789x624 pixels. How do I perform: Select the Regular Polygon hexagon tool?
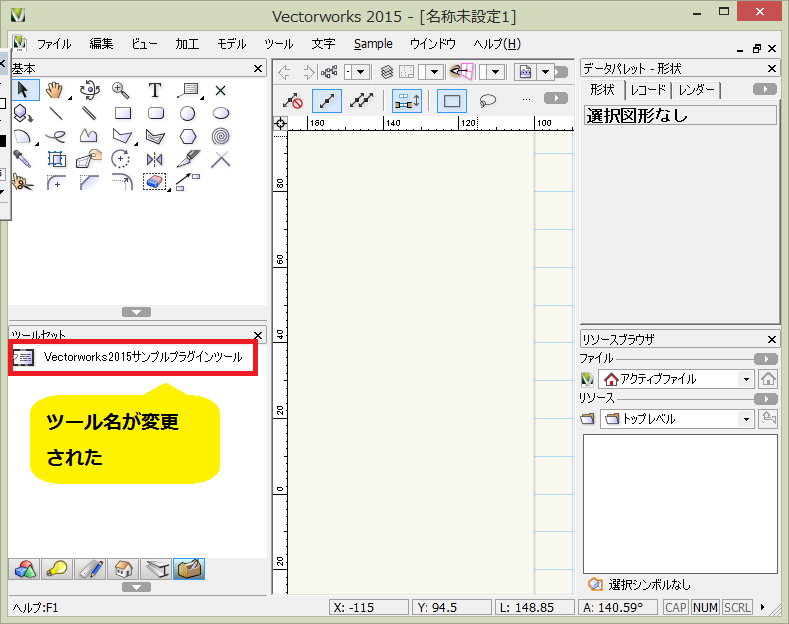tap(188, 136)
